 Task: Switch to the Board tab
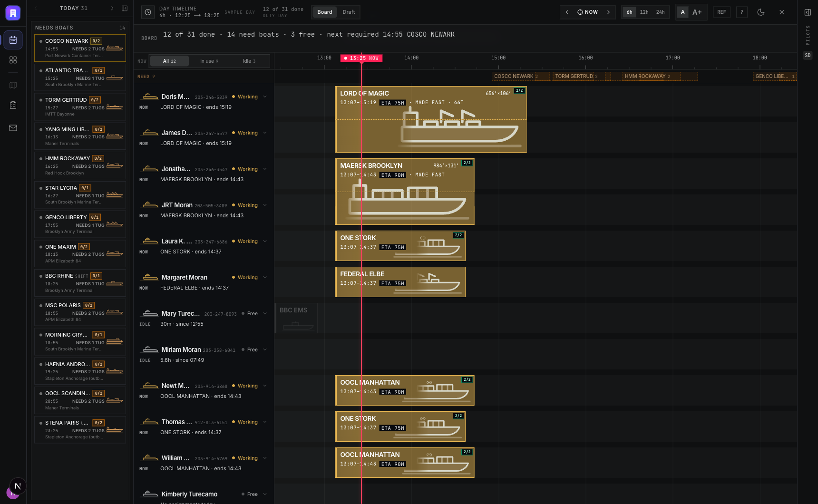325,12
